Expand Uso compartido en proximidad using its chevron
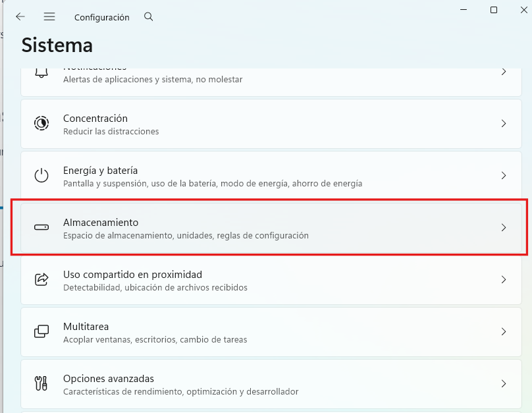This screenshot has width=532, height=413. pyautogui.click(x=504, y=279)
